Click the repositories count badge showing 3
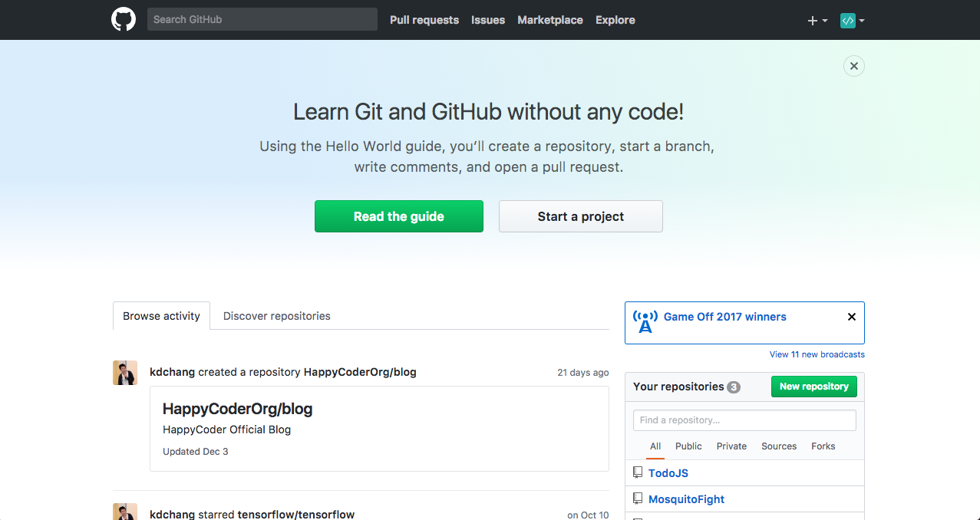The image size is (980, 520). pyautogui.click(x=734, y=387)
